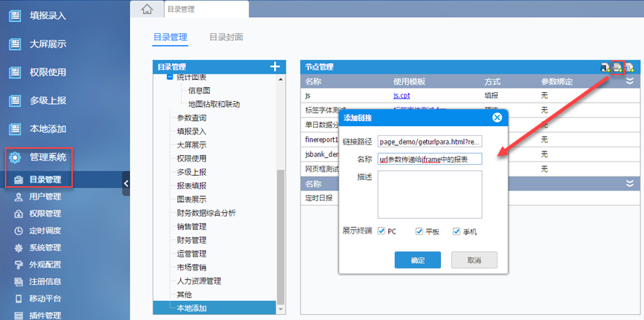Select 市场营销 in the directory tree
The height and width of the screenshot is (320, 644).
[x=192, y=268]
